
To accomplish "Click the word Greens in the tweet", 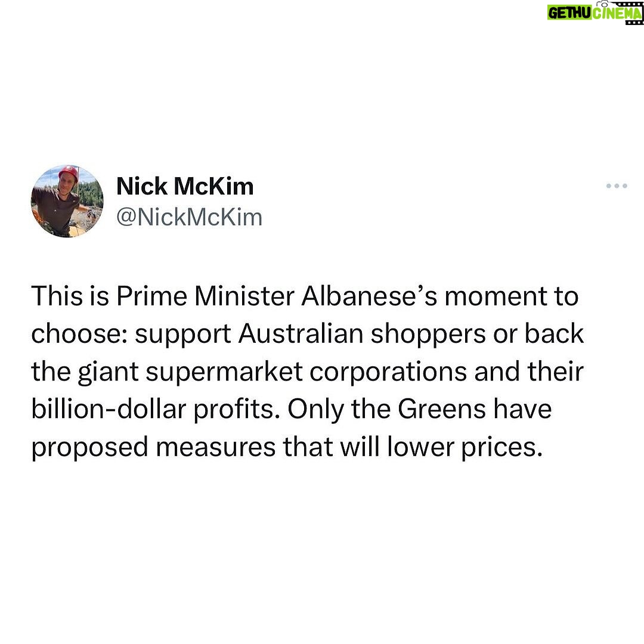I will click(x=441, y=409).
